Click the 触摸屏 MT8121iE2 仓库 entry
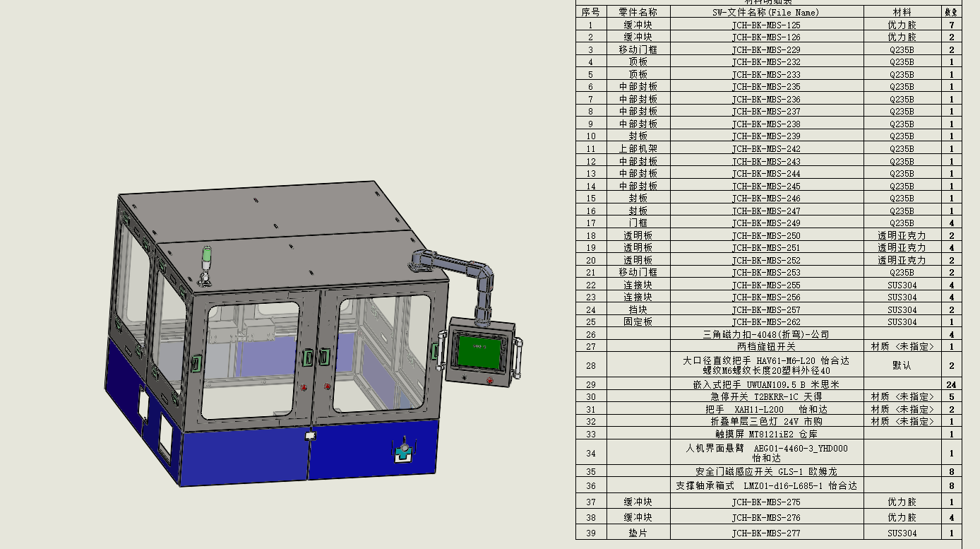980x549 pixels. (x=766, y=434)
